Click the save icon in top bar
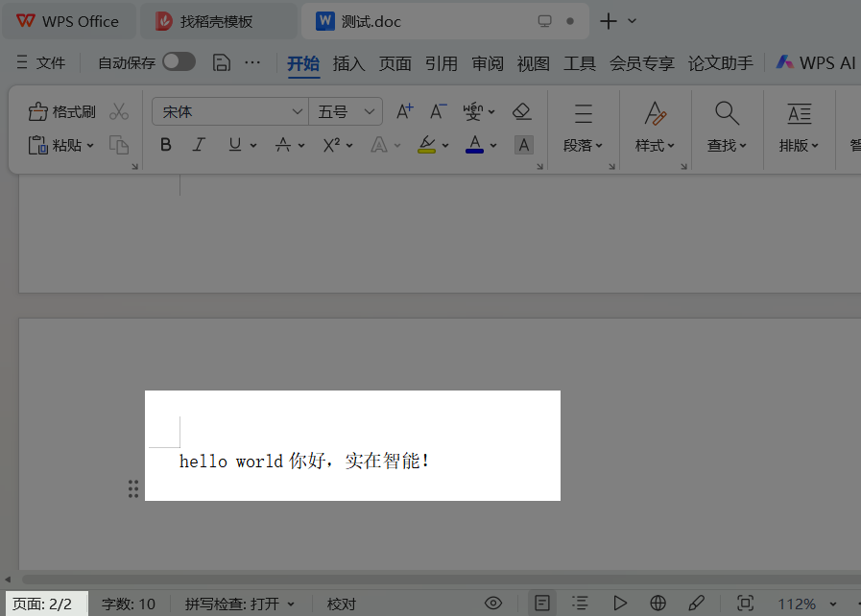Viewport: 861px width, 616px height. [x=222, y=62]
